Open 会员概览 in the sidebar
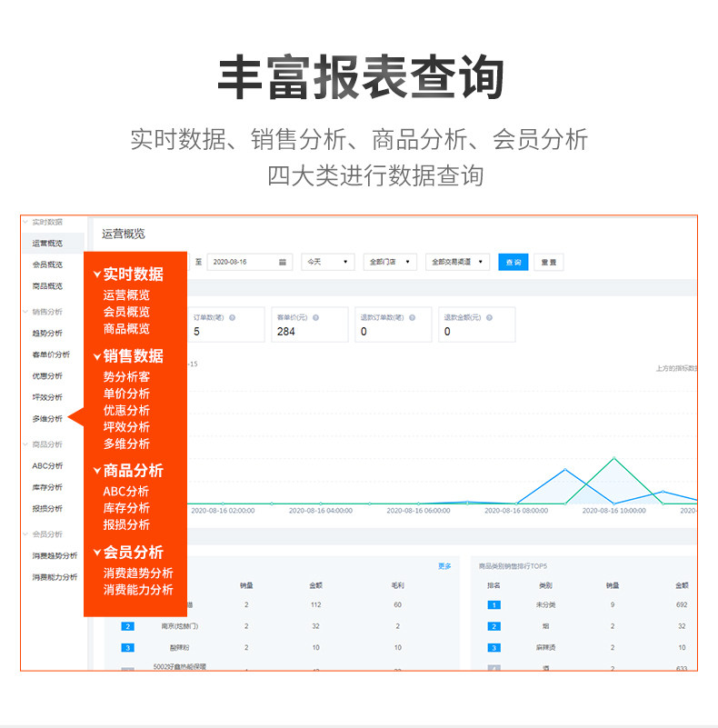 (47, 264)
